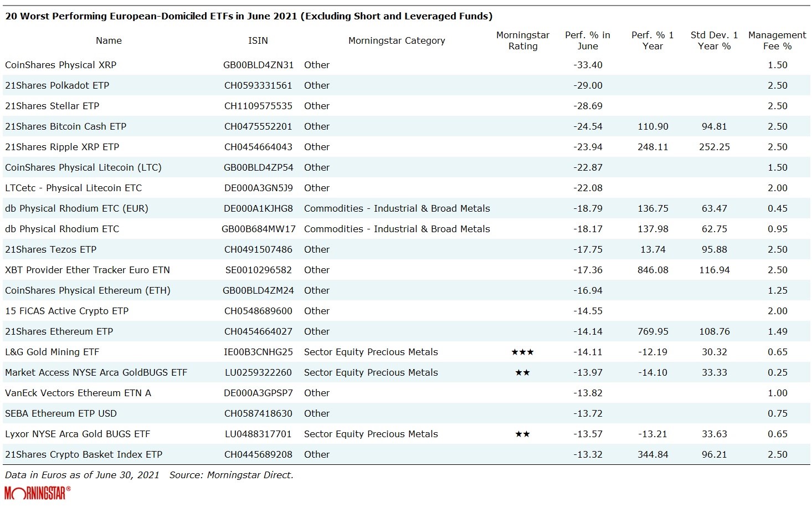Click the -33.40 June performance value
Image resolution: width=812 pixels, height=507 pixels.
[x=587, y=65]
